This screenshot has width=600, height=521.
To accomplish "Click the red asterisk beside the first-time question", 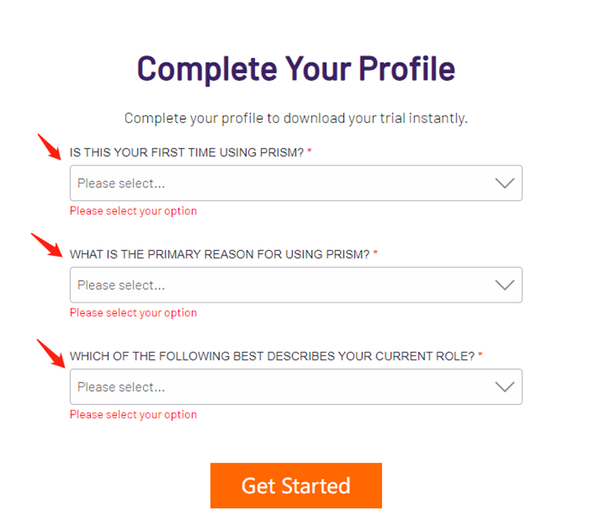I will (x=311, y=151).
